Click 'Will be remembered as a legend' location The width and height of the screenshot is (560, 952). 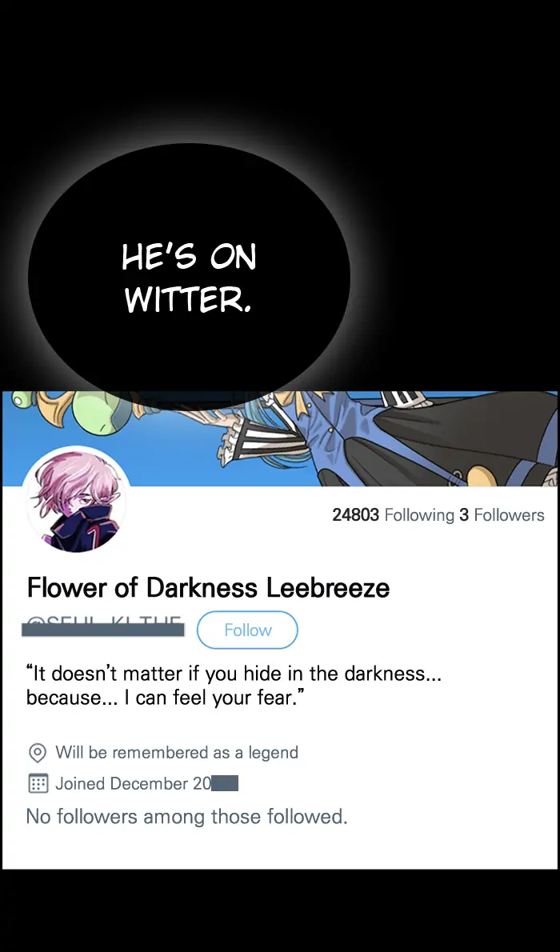pyautogui.click(x=177, y=752)
